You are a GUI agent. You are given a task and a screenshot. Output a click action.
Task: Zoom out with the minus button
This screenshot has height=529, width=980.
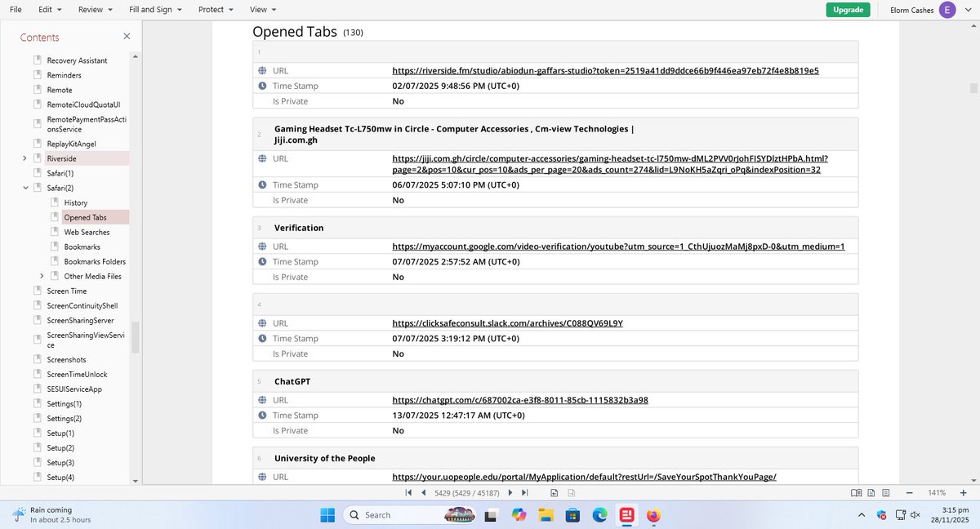point(909,492)
